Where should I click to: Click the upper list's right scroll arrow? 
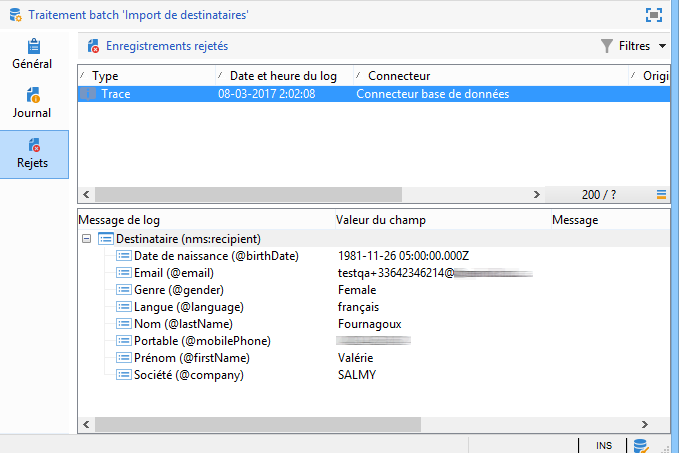tap(536, 194)
